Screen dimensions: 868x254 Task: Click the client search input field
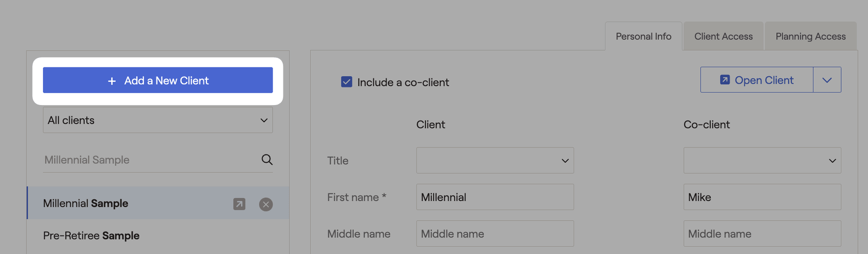(x=151, y=160)
